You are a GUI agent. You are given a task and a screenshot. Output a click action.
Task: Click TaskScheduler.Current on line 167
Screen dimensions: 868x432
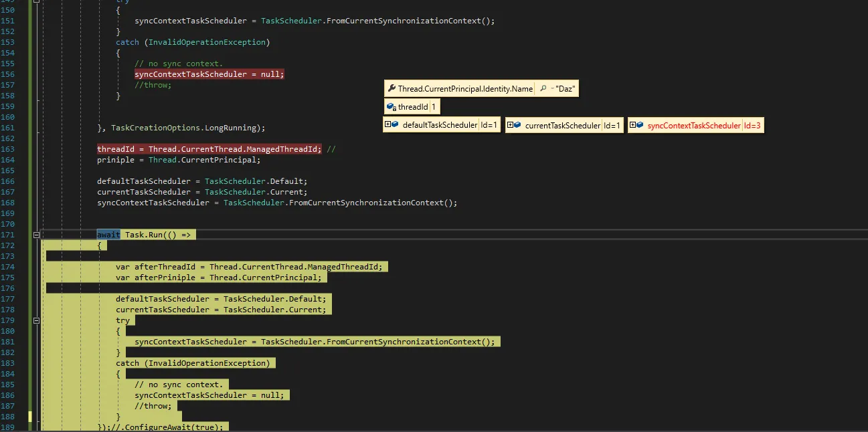coord(256,192)
